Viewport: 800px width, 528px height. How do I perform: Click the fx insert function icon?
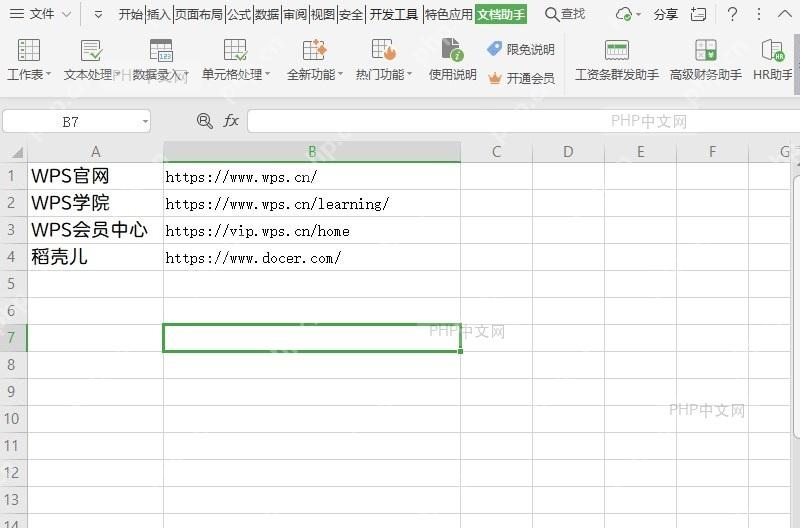(231, 121)
